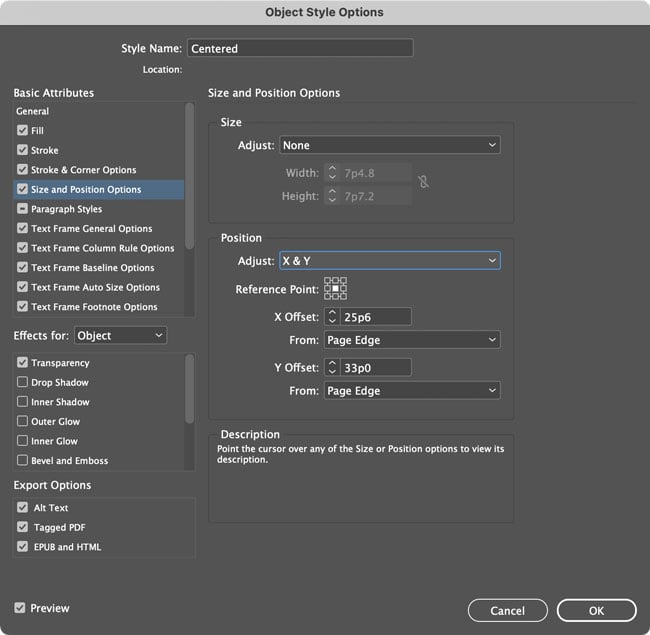Uncheck the Preview checkbox
The width and height of the screenshot is (650, 635).
pos(20,608)
